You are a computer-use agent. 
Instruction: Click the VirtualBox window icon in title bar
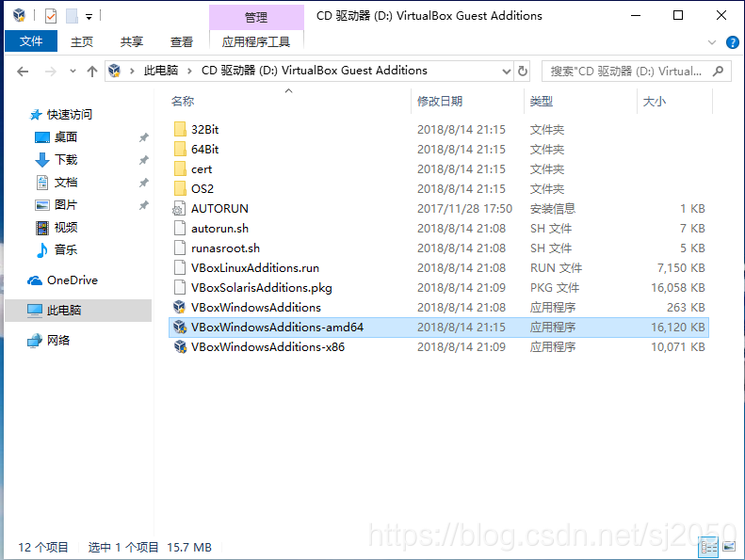tap(19, 16)
